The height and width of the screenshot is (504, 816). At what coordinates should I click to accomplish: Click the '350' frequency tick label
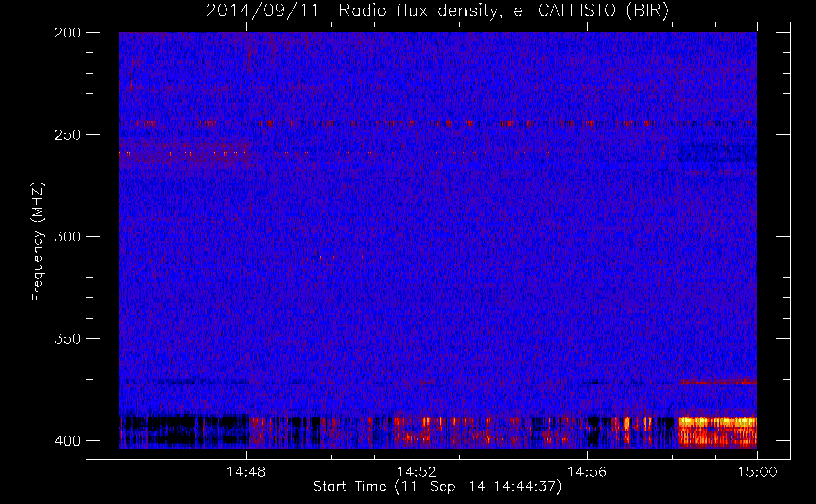68,339
